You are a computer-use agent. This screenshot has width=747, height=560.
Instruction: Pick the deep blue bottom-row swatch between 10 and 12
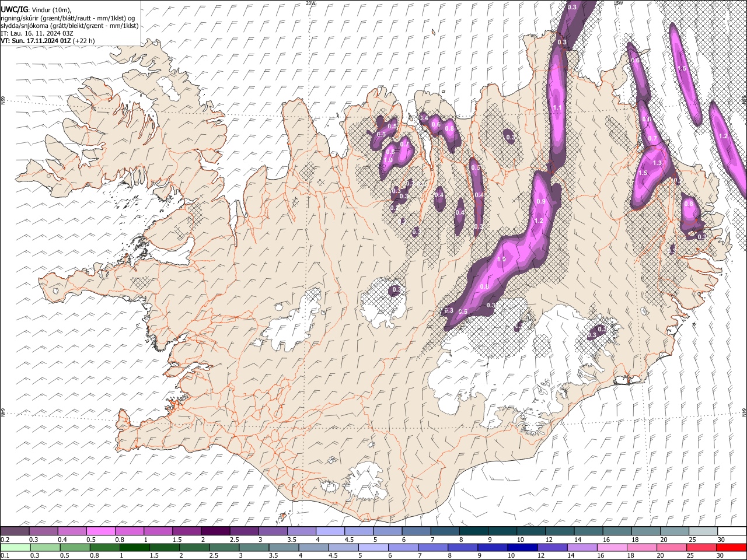(x=522, y=547)
